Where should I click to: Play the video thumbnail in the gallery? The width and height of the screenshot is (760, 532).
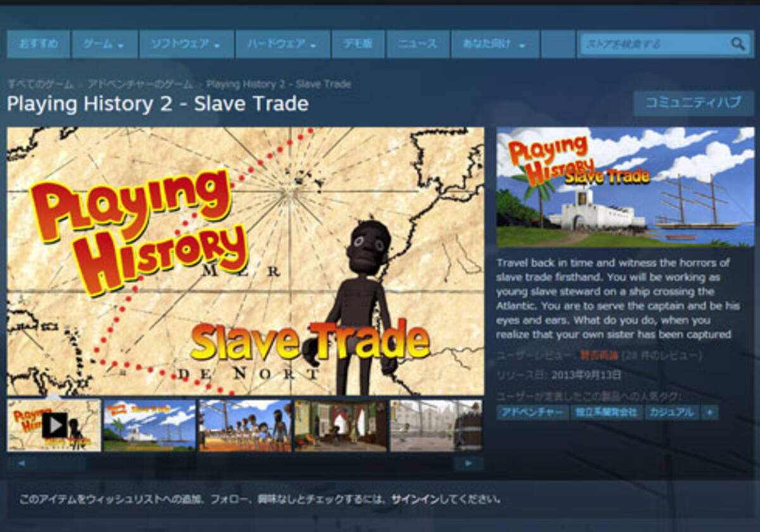54,426
